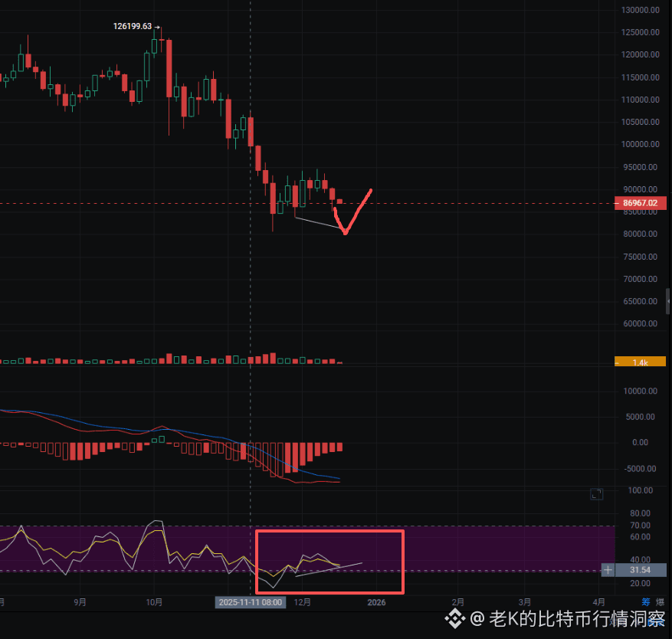Click the 110000.00 price axis label
672x639 pixels.
point(641,100)
